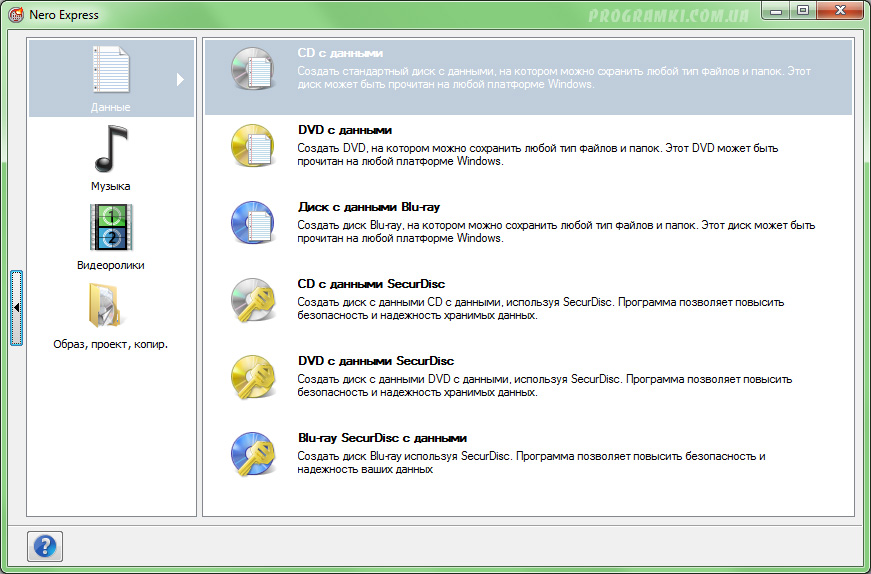Close the Nero Express window
This screenshot has height=574, width=871.
[840, 11]
